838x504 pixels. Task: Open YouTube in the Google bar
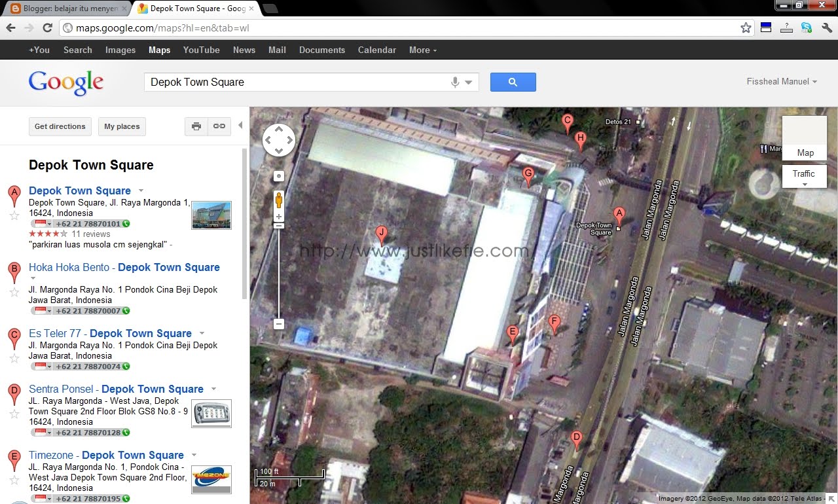pos(201,50)
